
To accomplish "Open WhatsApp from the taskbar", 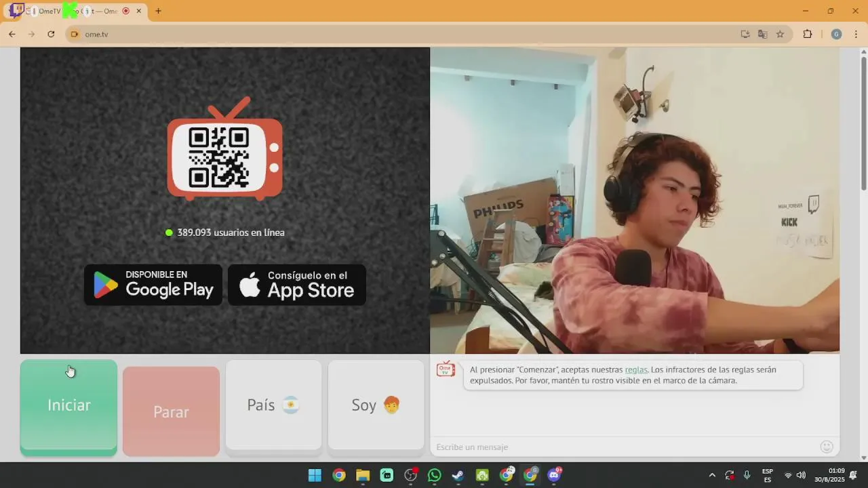I will [435, 475].
